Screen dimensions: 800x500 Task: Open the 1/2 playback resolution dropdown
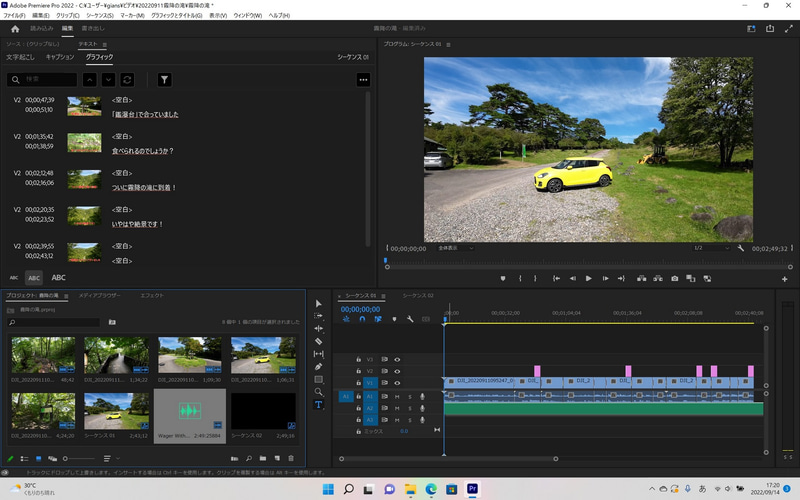click(x=711, y=248)
